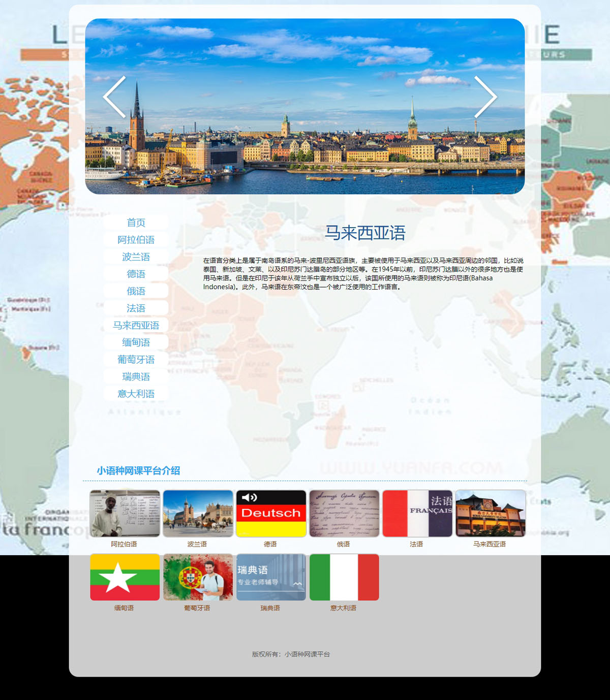The image size is (610, 700).
Task: Open 俄语 from the side menu
Action: [x=136, y=291]
